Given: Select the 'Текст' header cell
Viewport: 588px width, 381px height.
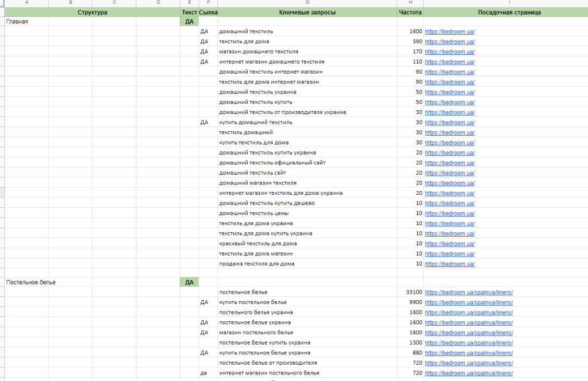Looking at the screenshot, I should [189, 12].
